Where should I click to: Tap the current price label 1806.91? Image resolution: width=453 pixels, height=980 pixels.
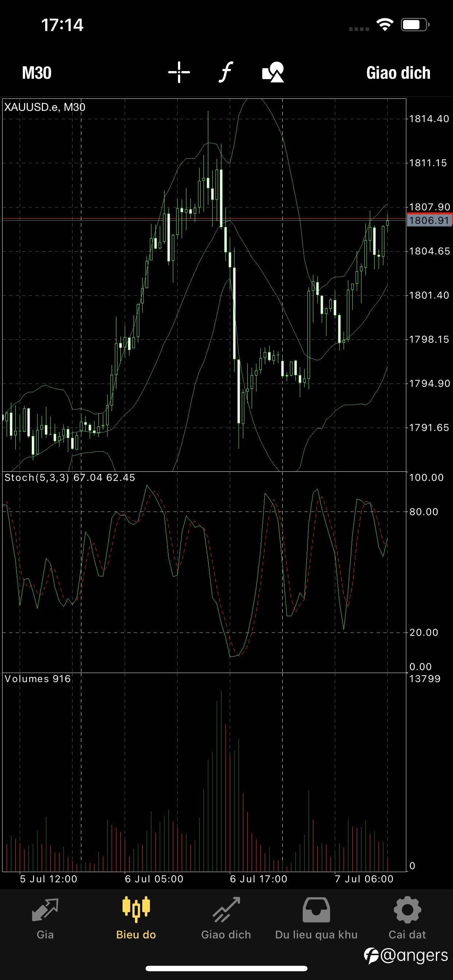click(429, 220)
